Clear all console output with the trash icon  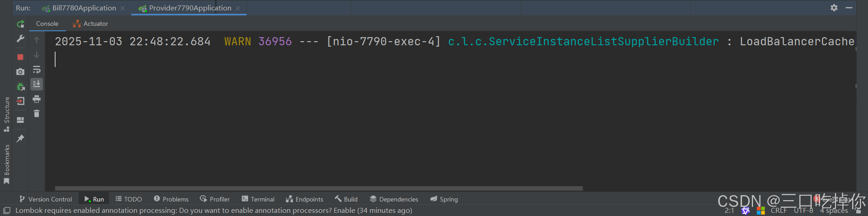pyautogui.click(x=37, y=114)
